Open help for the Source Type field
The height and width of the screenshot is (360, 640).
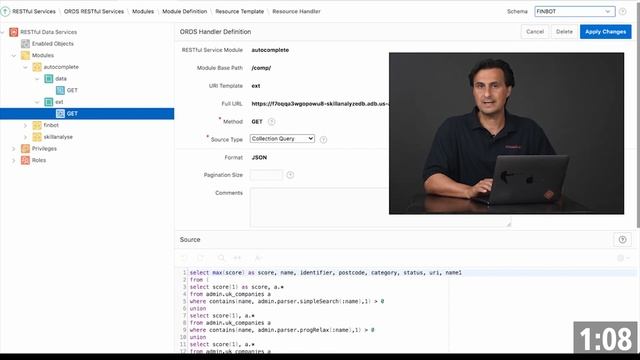(x=323, y=140)
